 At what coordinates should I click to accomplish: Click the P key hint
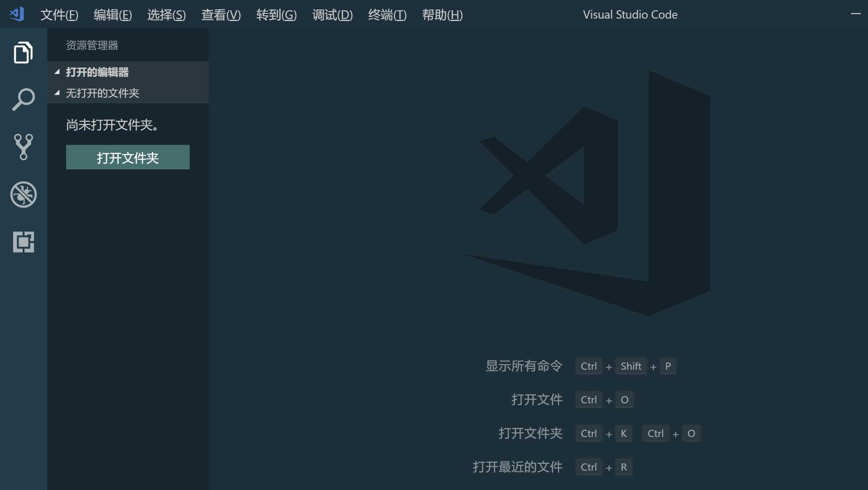coord(668,366)
